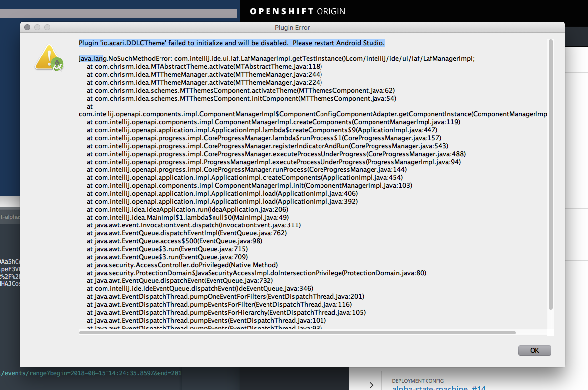Click the ComponentManagerImpl.init stack line
The image size is (588, 390).
click(x=249, y=185)
